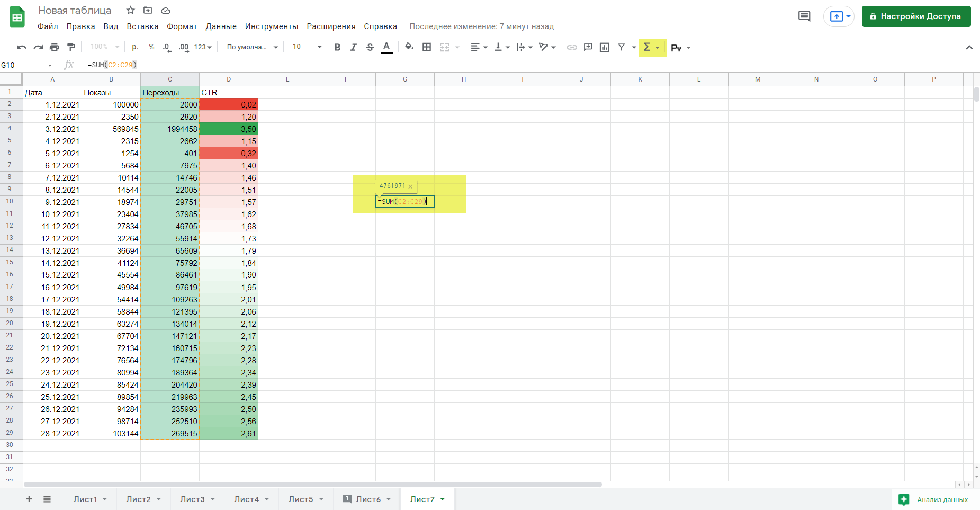Click the Настройки Доступа share button

916,16
